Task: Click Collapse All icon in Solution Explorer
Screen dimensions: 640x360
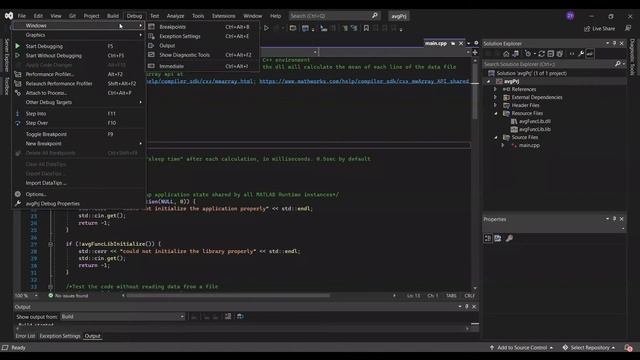Action: pyautogui.click(x=551, y=54)
